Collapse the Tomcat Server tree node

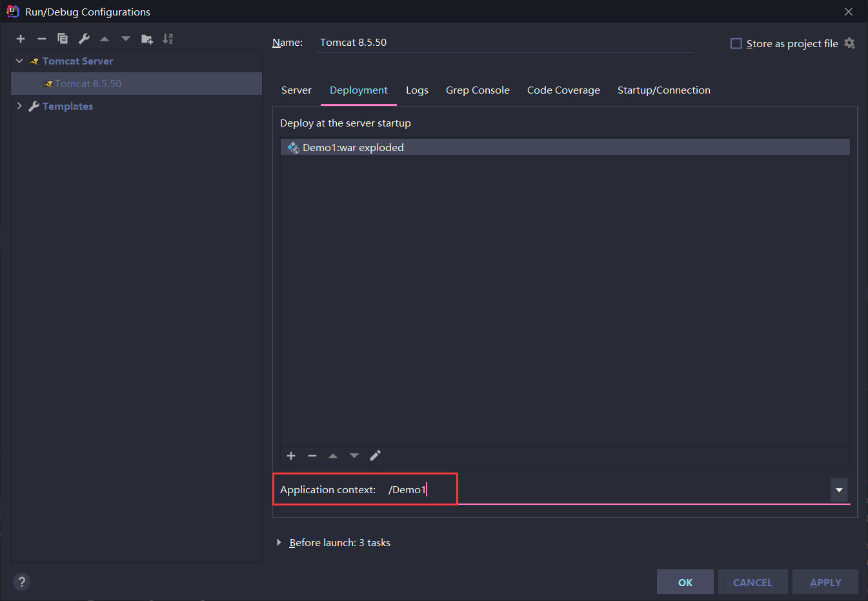[x=19, y=61]
